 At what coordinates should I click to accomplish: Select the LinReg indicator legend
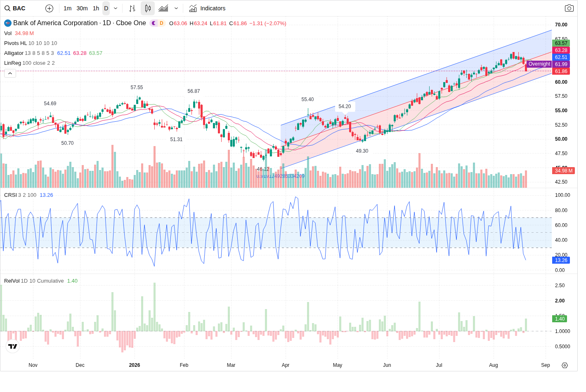(x=12, y=63)
